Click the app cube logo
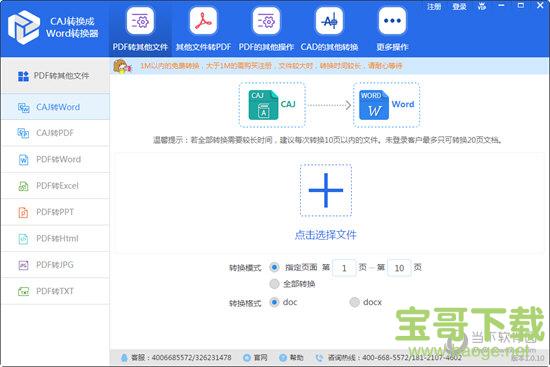The height and width of the screenshot is (367, 550). [x=24, y=27]
